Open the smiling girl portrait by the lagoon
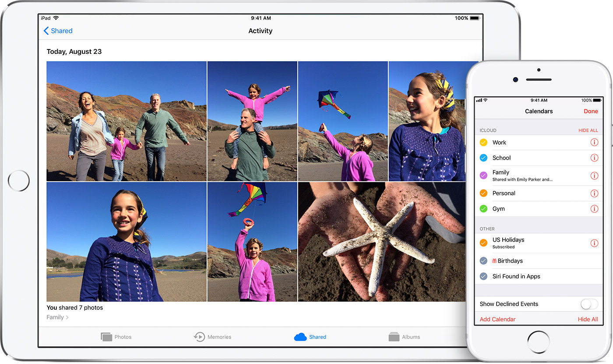 pyautogui.click(x=127, y=242)
